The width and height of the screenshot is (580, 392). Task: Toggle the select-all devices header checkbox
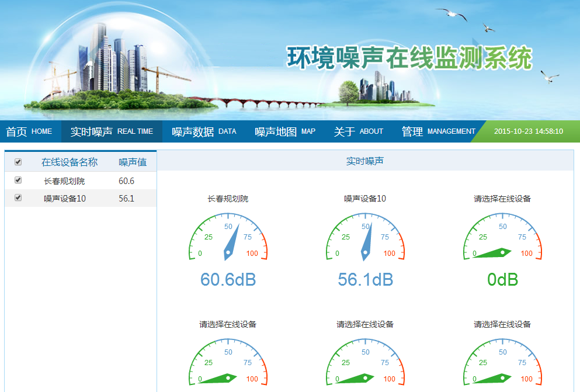tap(18, 162)
